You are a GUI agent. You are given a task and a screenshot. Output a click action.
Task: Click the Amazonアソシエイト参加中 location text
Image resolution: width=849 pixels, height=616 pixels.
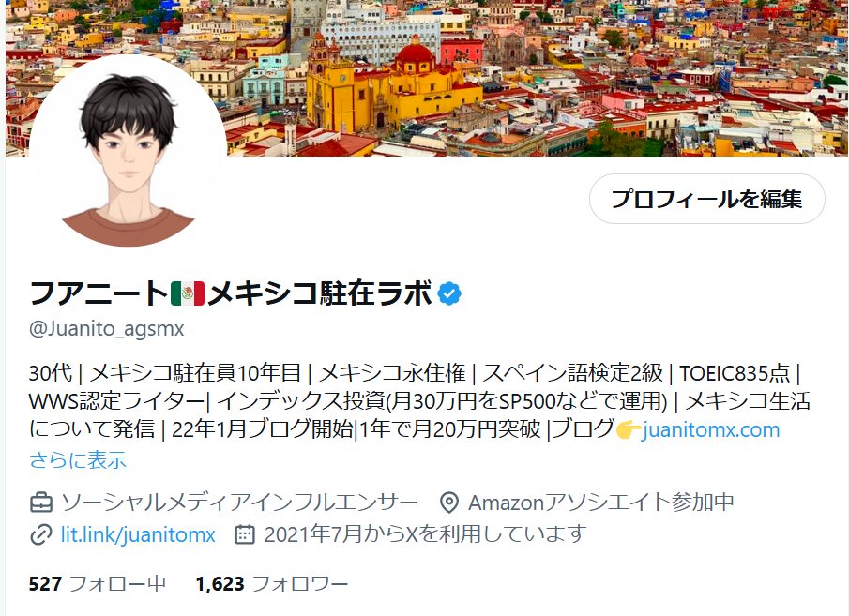[601, 503]
